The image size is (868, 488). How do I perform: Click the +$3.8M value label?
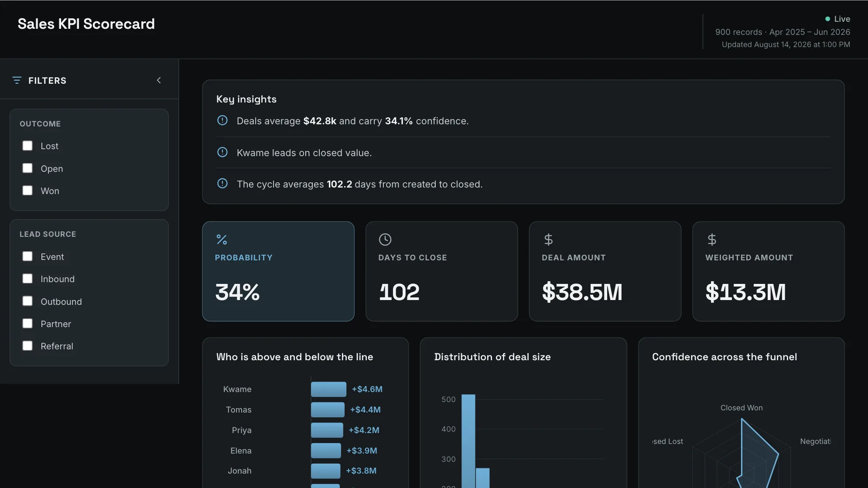361,471
